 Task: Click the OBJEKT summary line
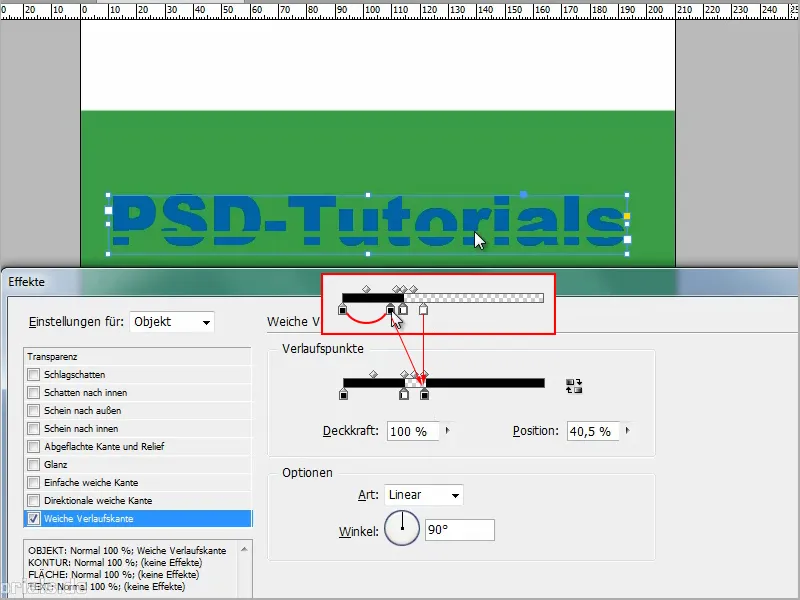tap(127, 551)
